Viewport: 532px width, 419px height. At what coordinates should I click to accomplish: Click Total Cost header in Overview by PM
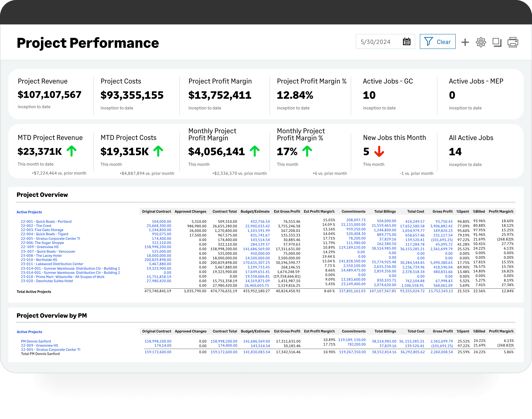416,331
